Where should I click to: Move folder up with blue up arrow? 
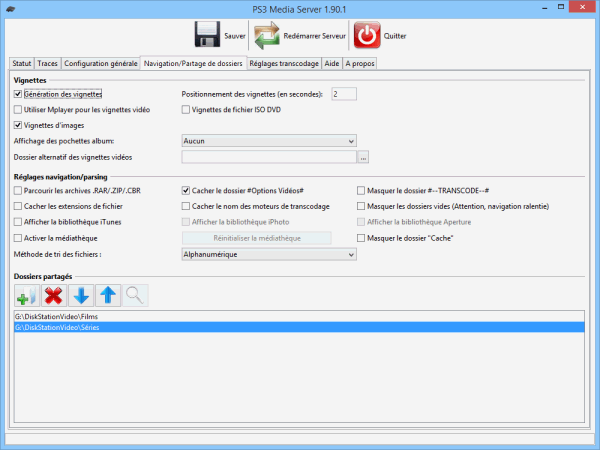tap(108, 294)
